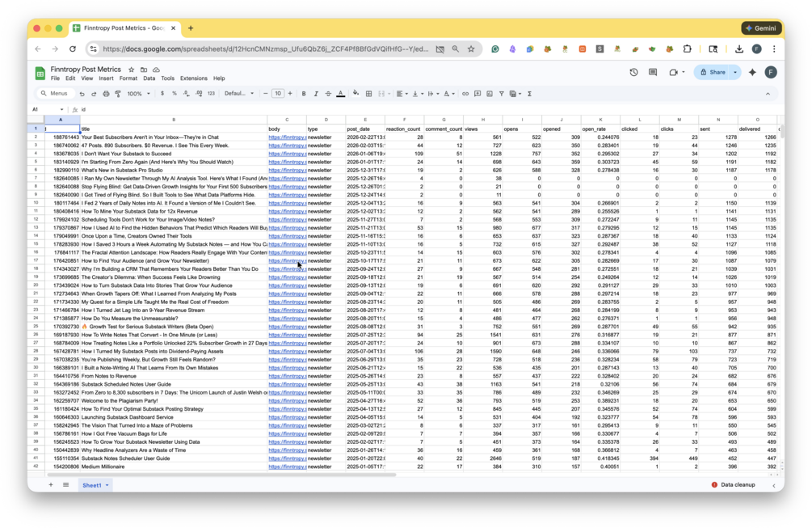Click the redo arrow in the toolbar
Viewport: 812px width, 528px height.
point(94,94)
